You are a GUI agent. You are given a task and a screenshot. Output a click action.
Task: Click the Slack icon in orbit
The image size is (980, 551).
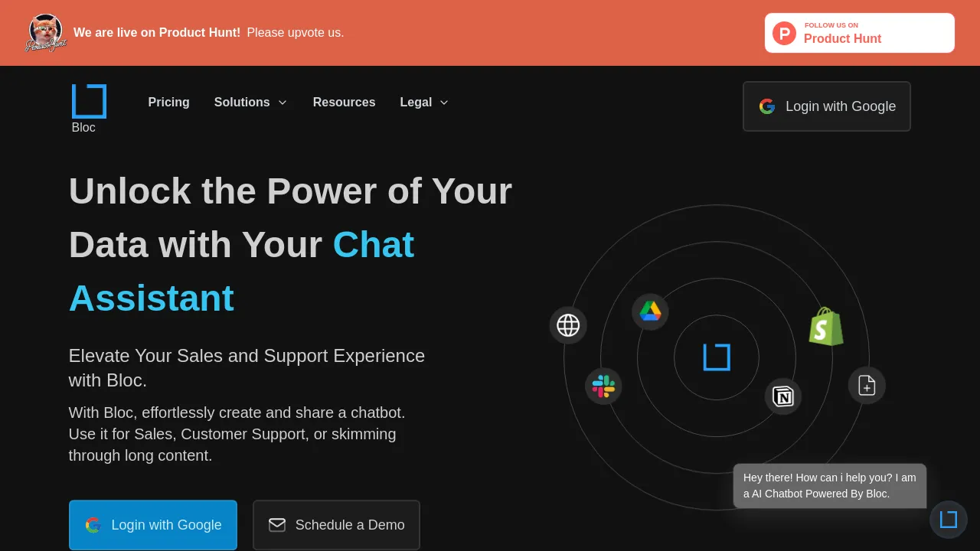point(603,386)
